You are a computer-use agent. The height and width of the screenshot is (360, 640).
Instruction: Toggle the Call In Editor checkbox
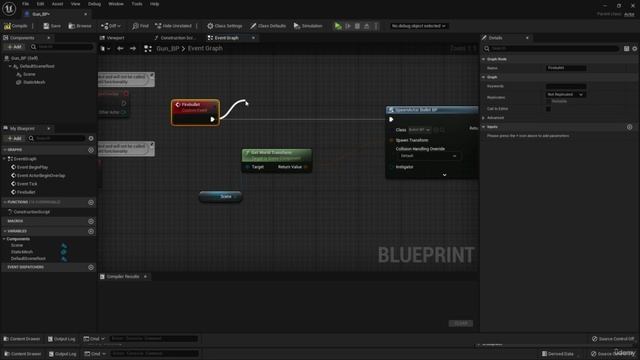pyautogui.click(x=548, y=109)
